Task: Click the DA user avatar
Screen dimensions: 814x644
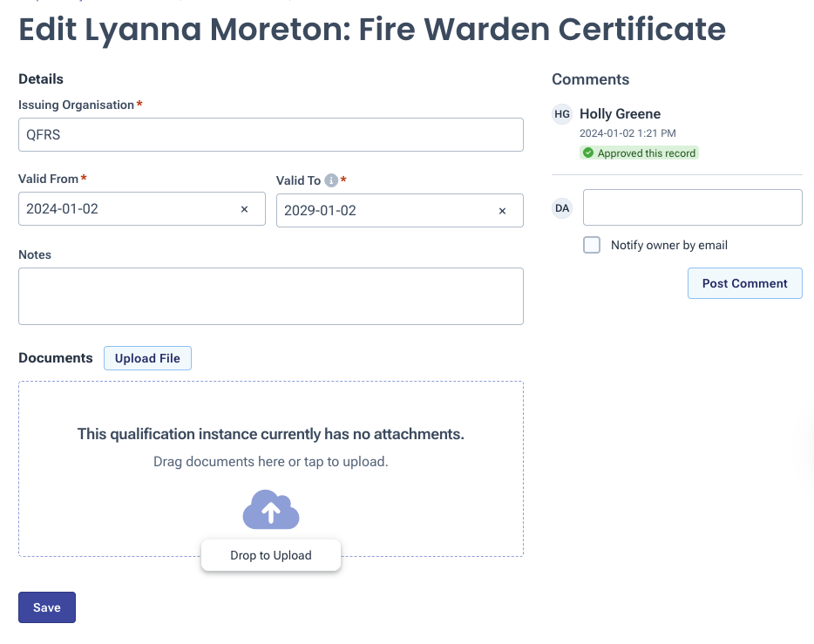Action: (562, 208)
